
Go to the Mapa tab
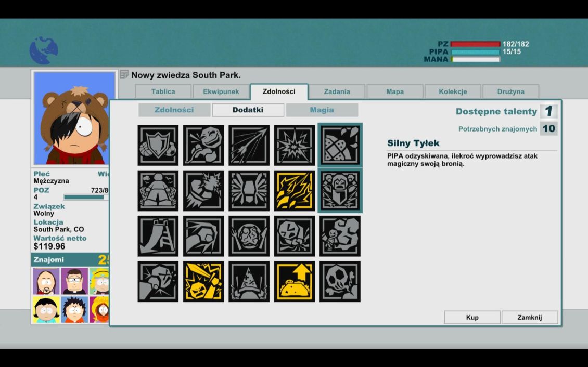tap(395, 91)
